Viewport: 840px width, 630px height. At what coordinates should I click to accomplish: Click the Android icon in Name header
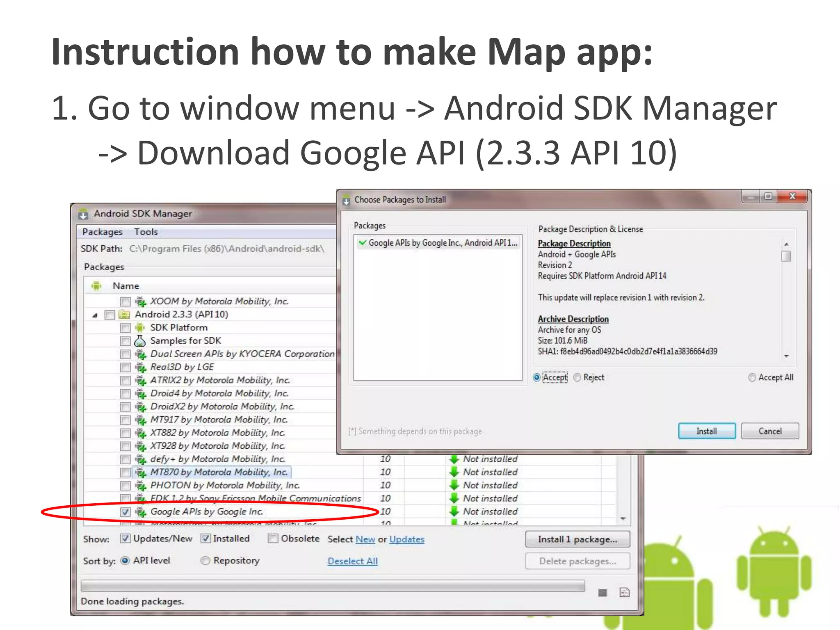(96, 286)
